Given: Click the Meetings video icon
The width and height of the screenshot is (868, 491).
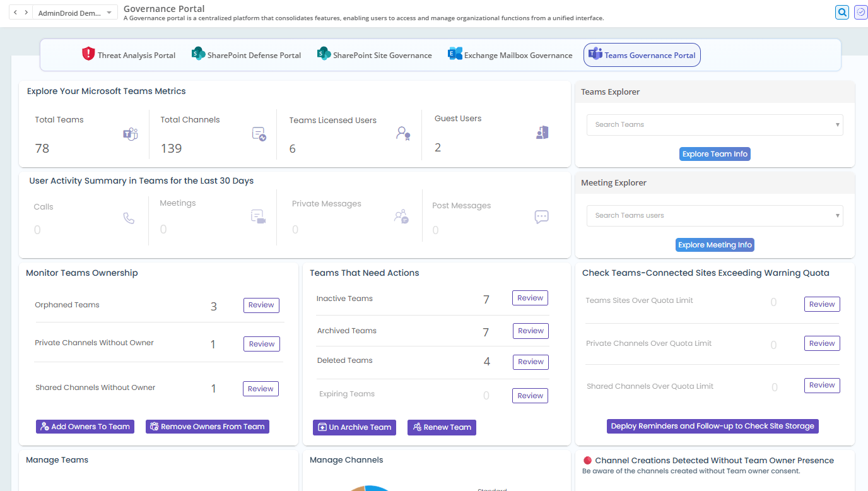Looking at the screenshot, I should point(258,216).
